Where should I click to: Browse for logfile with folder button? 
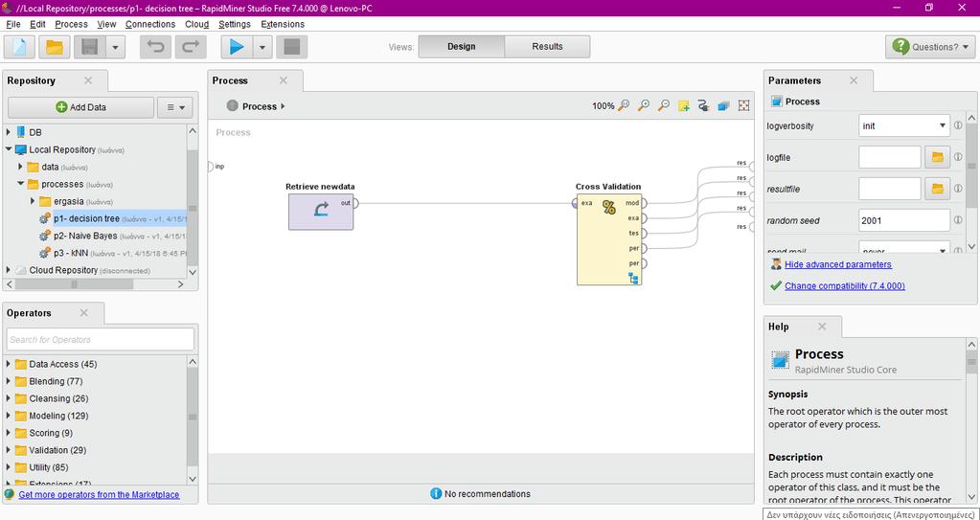pyautogui.click(x=937, y=157)
